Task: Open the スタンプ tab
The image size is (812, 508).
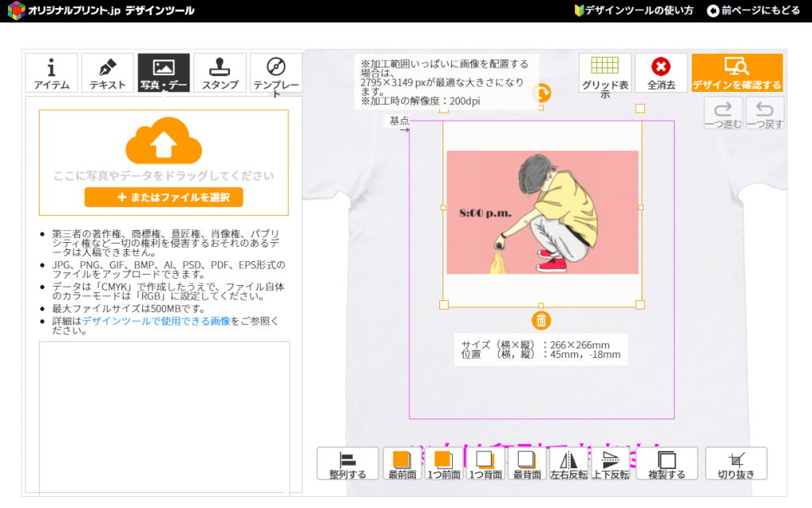Action: coord(220,72)
